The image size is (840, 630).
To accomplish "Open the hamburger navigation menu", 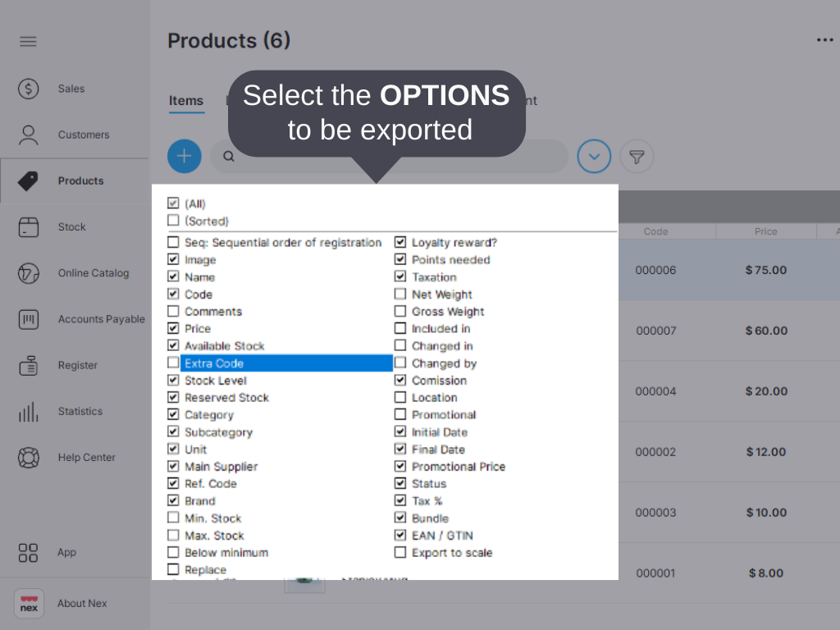I will click(28, 41).
